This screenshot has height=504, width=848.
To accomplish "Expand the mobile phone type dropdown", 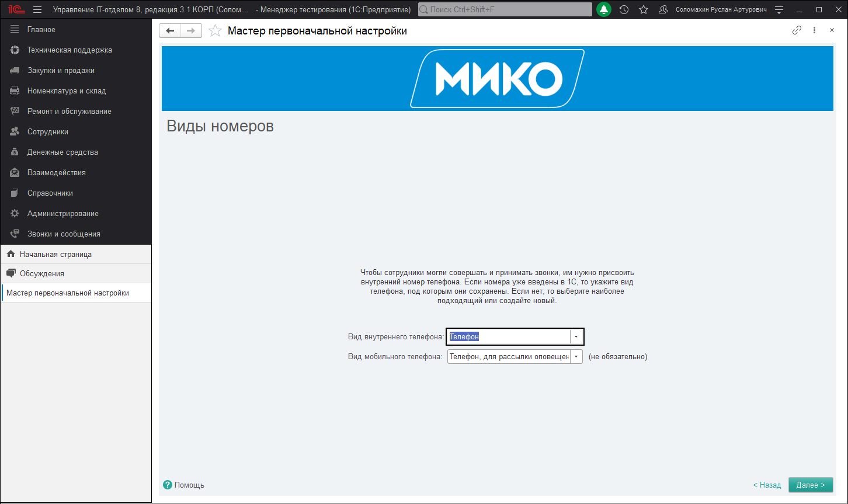I will (576, 357).
